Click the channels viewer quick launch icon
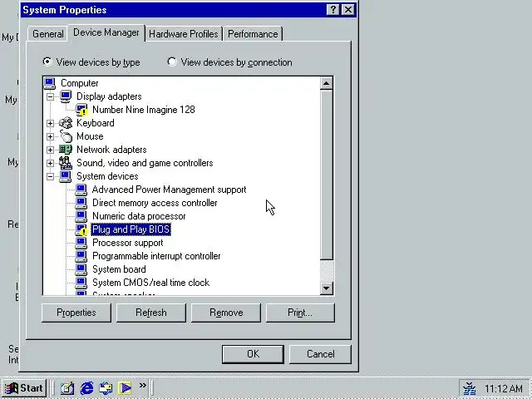This screenshot has height=399, width=532. click(x=125, y=388)
